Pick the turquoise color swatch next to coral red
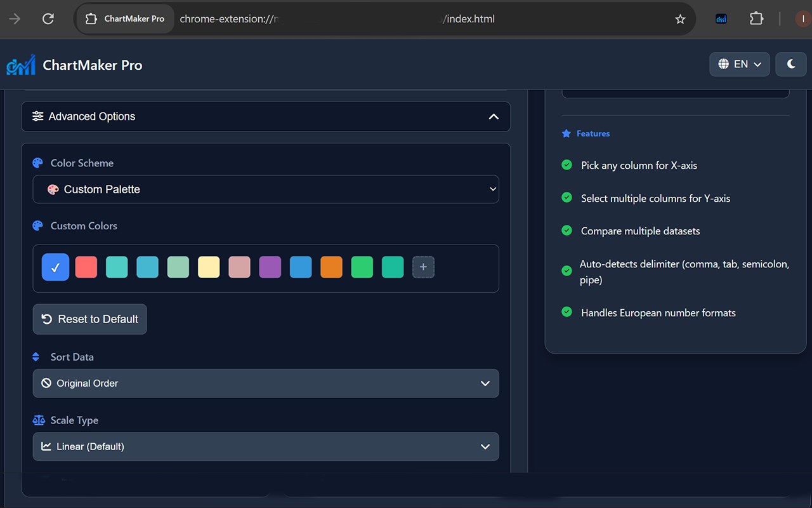Screen dimensions: 812x508 tap(117, 267)
